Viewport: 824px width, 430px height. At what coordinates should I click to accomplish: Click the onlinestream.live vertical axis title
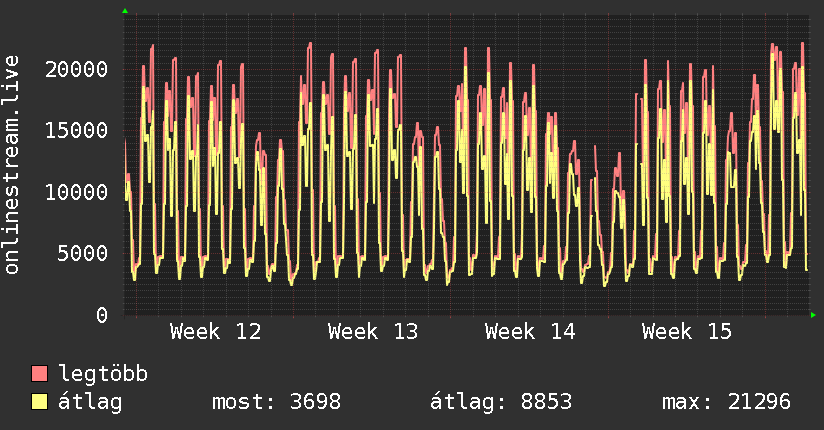pos(12,165)
